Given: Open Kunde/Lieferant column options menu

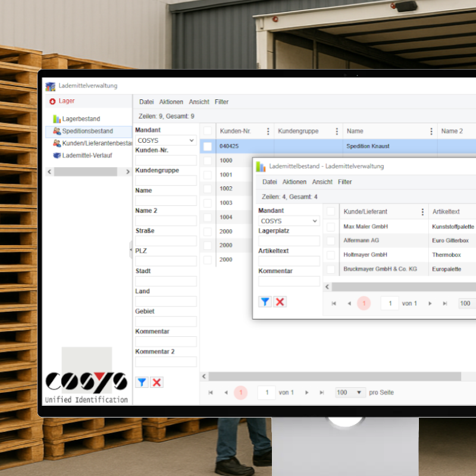Looking at the screenshot, I should [x=422, y=212].
